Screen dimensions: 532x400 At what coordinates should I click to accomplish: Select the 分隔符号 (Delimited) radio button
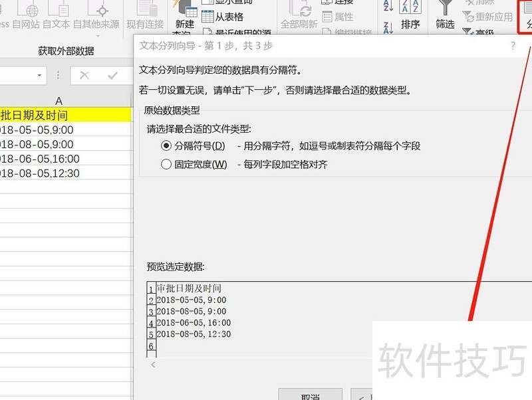(x=166, y=146)
